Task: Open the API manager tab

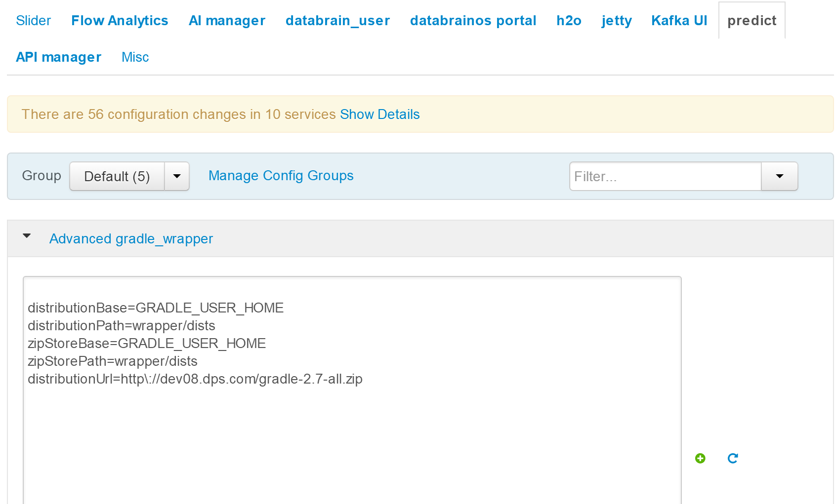Action: pyautogui.click(x=59, y=57)
